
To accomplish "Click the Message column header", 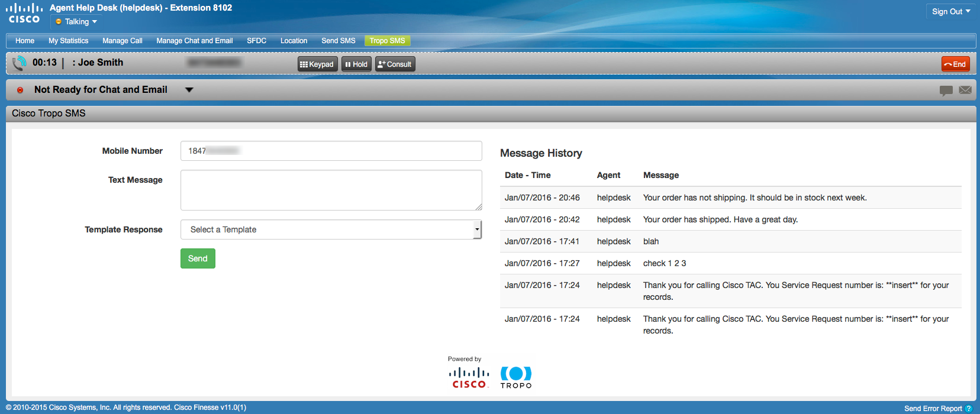I will coord(661,175).
